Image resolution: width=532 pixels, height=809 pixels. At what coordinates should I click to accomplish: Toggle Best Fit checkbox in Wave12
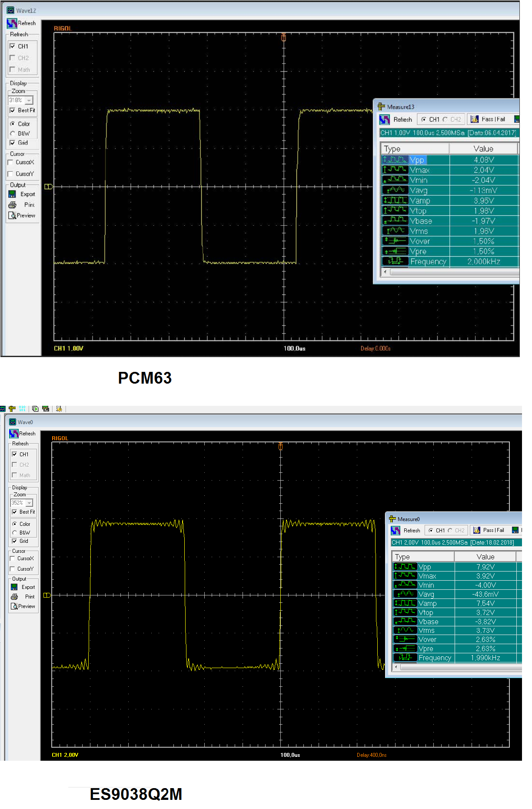(x=13, y=110)
